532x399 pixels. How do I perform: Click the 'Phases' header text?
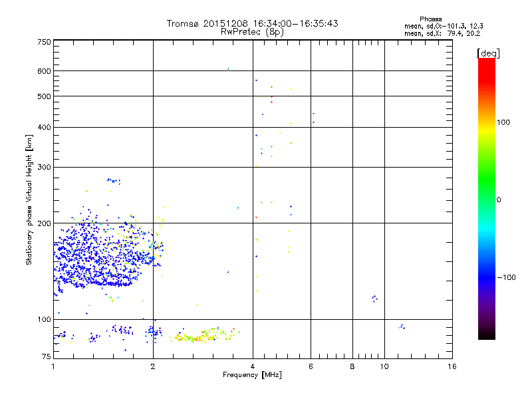coord(430,19)
